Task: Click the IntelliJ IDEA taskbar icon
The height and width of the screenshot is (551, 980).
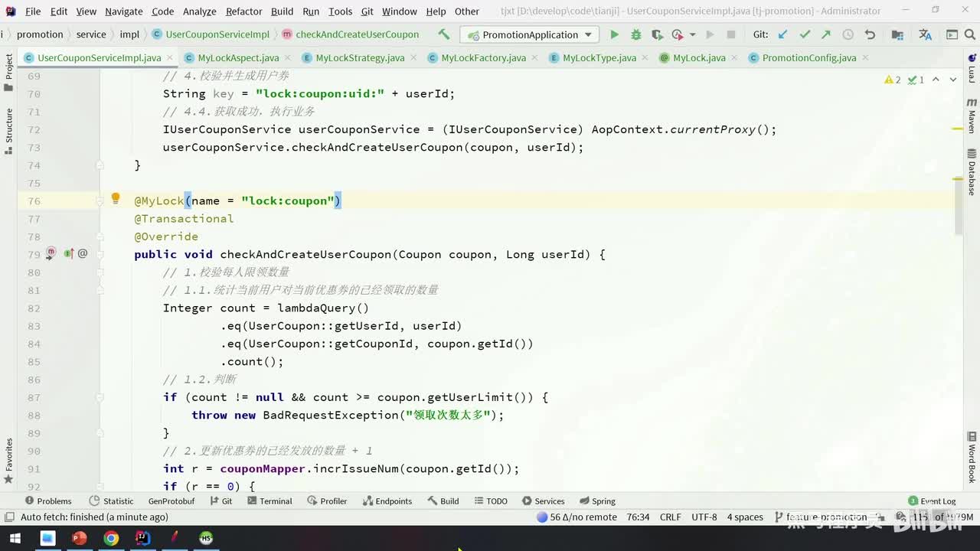Action: [142, 538]
